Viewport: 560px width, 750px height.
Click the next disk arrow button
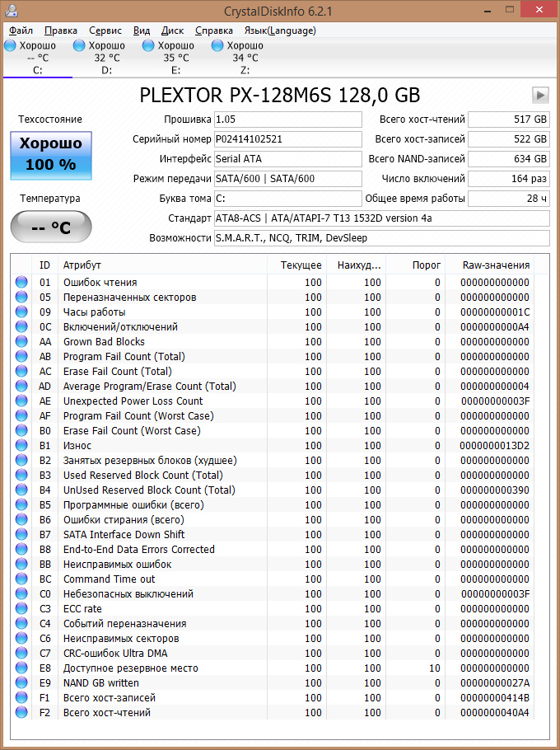pyautogui.click(x=540, y=95)
